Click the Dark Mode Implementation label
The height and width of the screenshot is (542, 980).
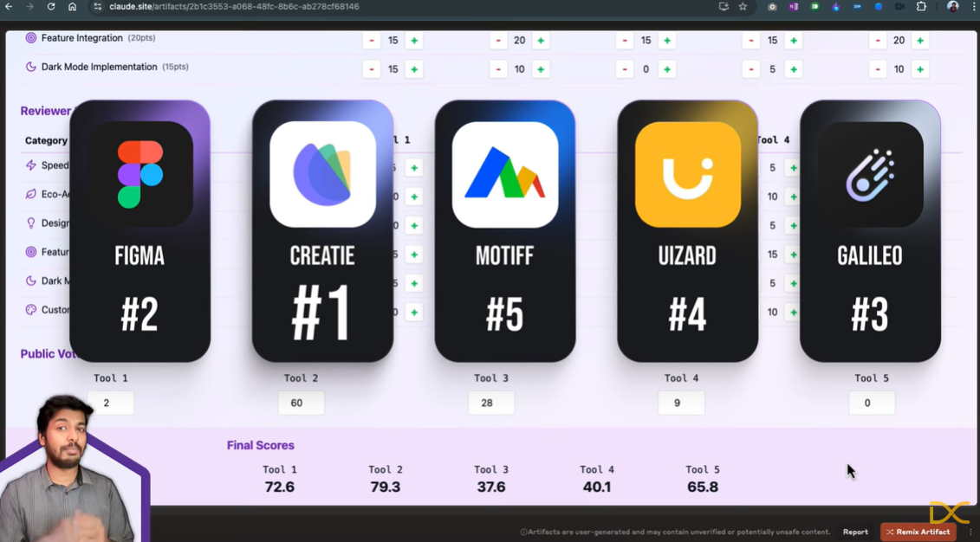click(x=100, y=67)
